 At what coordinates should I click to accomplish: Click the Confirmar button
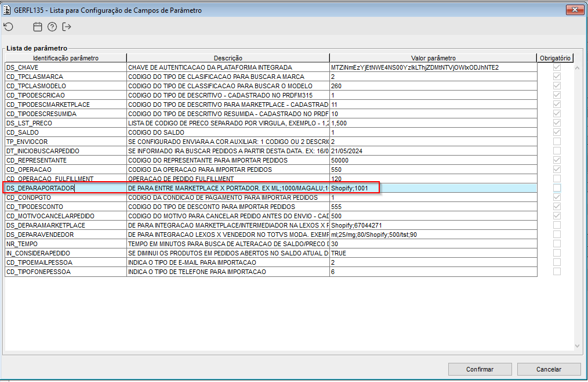[480, 369]
